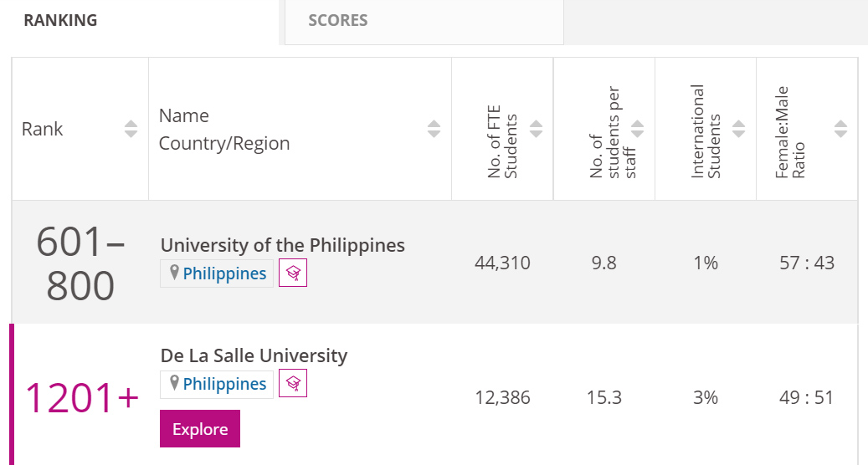Sort by Name Country/Region arrows
Viewport: 868px width, 465px height.
coord(434,129)
